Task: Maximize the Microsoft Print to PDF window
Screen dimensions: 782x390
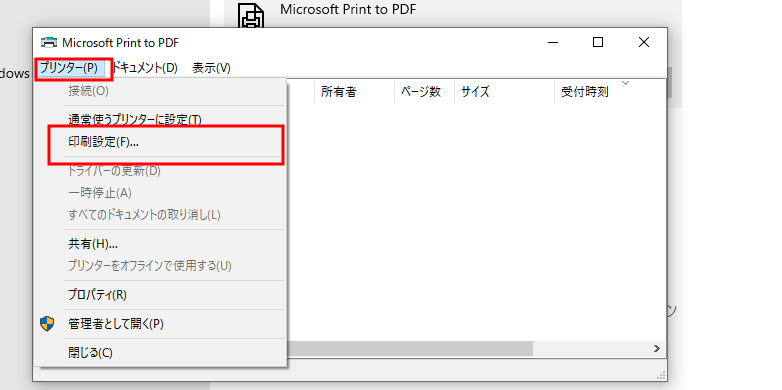Action: point(598,43)
